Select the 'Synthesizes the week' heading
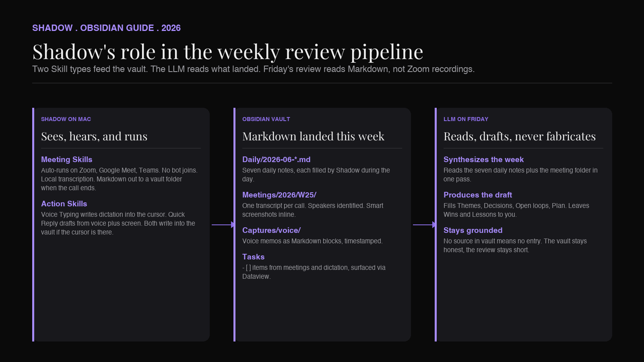 pyautogui.click(x=484, y=160)
